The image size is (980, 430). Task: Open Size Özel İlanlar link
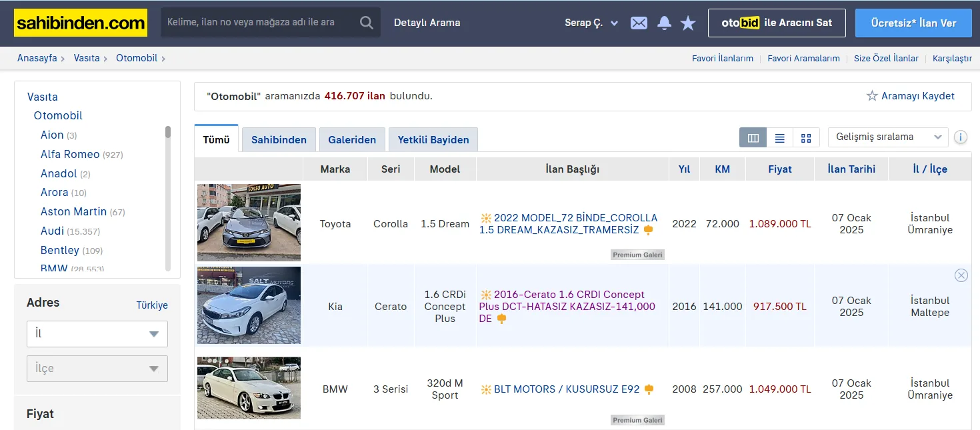coord(886,59)
